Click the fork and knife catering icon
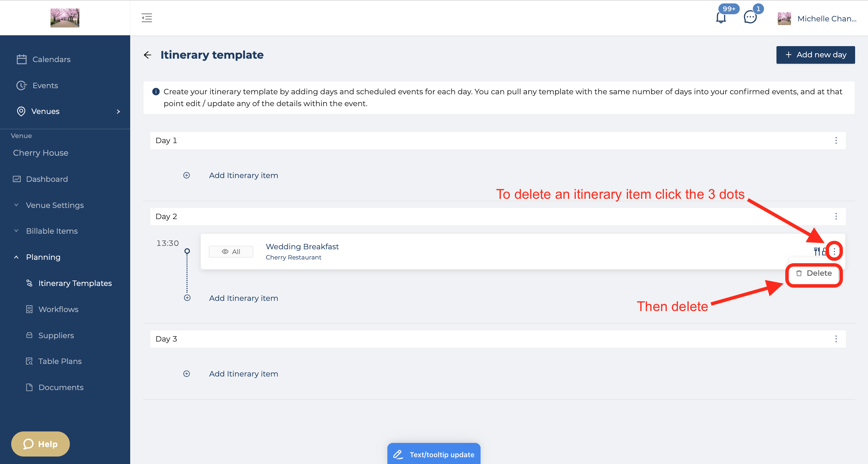This screenshot has width=868, height=464. coord(817,251)
